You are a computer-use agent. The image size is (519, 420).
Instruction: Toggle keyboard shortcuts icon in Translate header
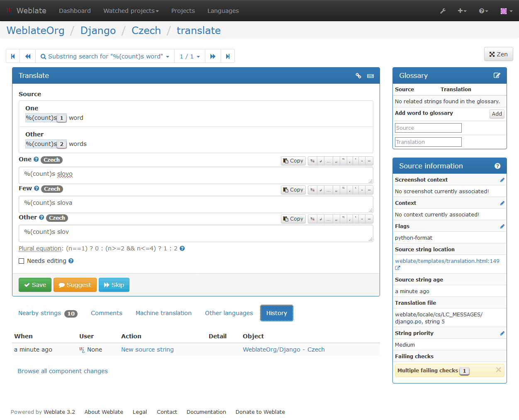point(370,76)
